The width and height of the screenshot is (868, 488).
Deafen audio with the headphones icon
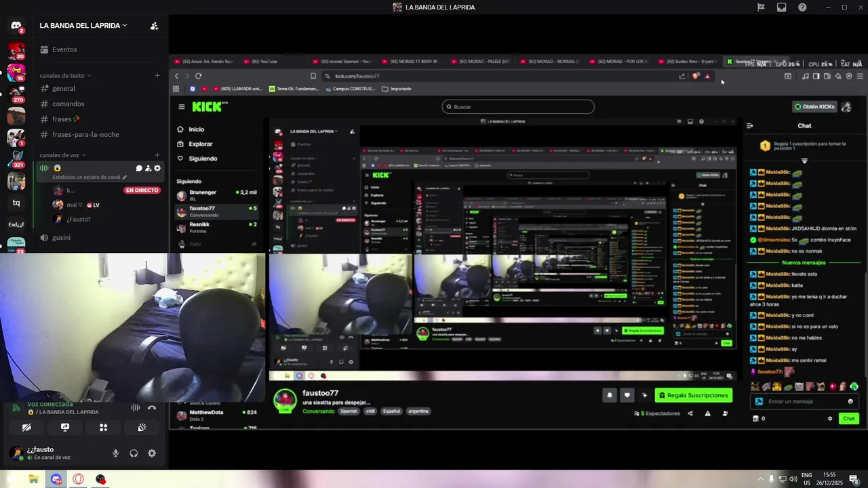(134, 453)
